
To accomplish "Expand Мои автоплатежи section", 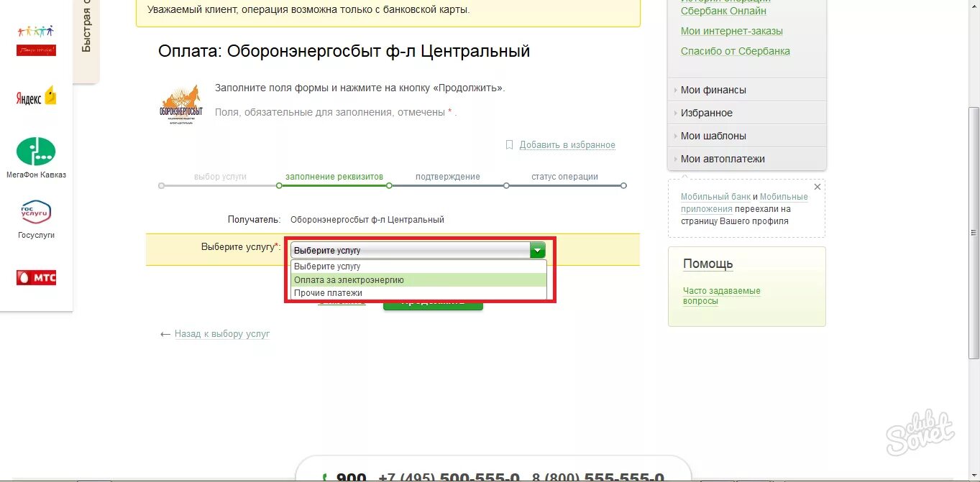I will pos(747,159).
